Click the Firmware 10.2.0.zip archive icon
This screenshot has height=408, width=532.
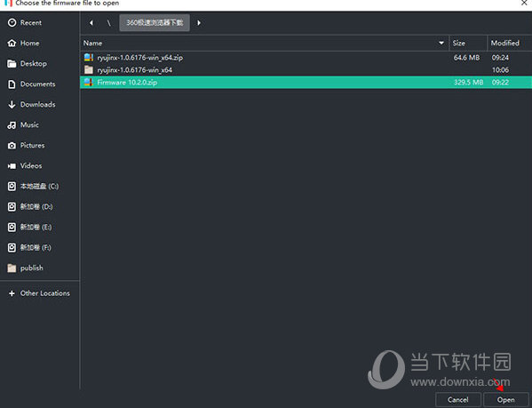(89, 82)
